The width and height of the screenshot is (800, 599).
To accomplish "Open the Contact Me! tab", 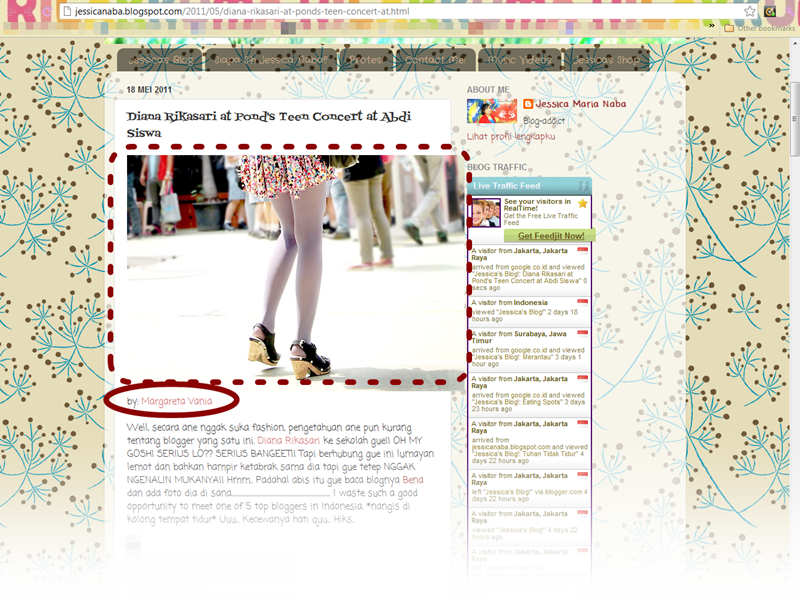I will tap(435, 60).
